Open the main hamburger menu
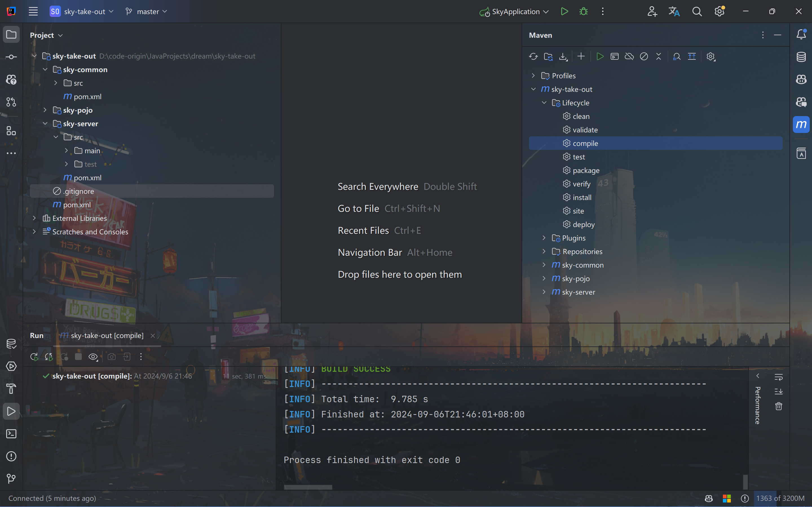Screen dimensions: 812x507 click(x=33, y=12)
